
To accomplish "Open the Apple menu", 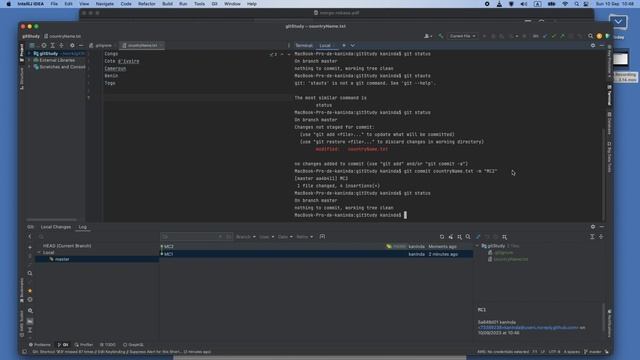I will click(8, 4).
